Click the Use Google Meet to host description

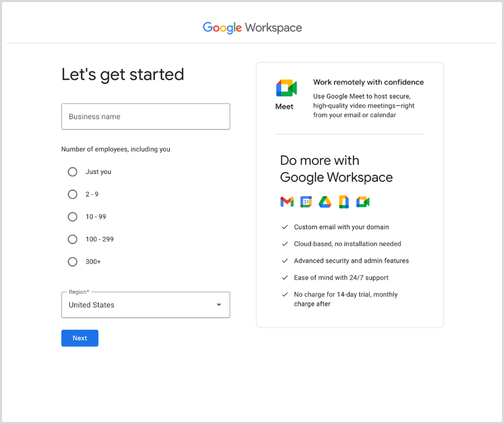[x=364, y=105]
